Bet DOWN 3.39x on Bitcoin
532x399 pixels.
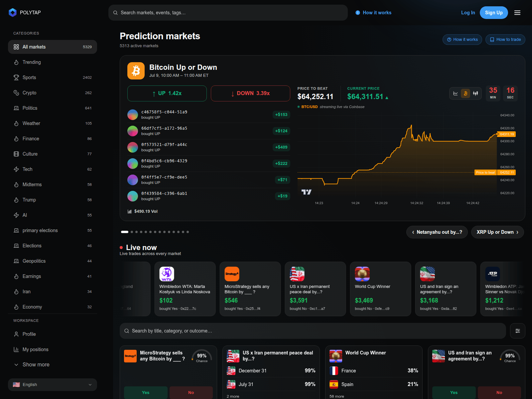coord(250,93)
